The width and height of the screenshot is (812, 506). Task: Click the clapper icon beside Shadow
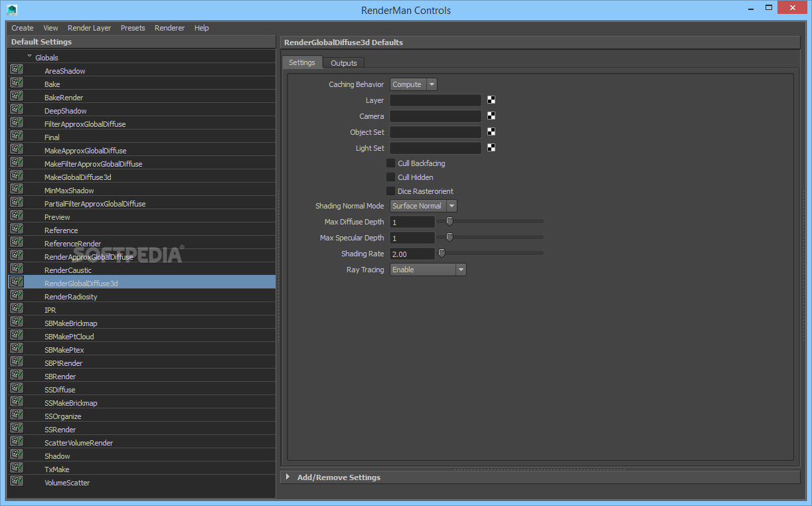(17, 454)
